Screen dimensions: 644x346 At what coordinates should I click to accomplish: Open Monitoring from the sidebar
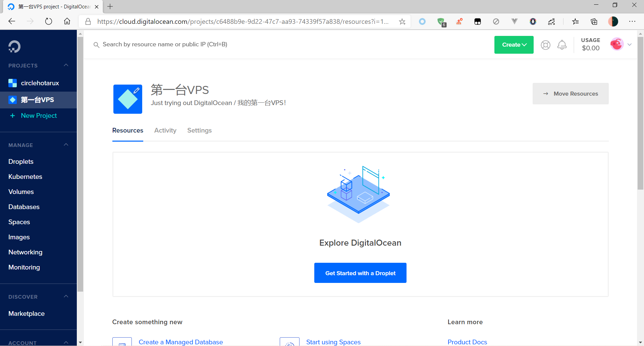click(x=24, y=267)
